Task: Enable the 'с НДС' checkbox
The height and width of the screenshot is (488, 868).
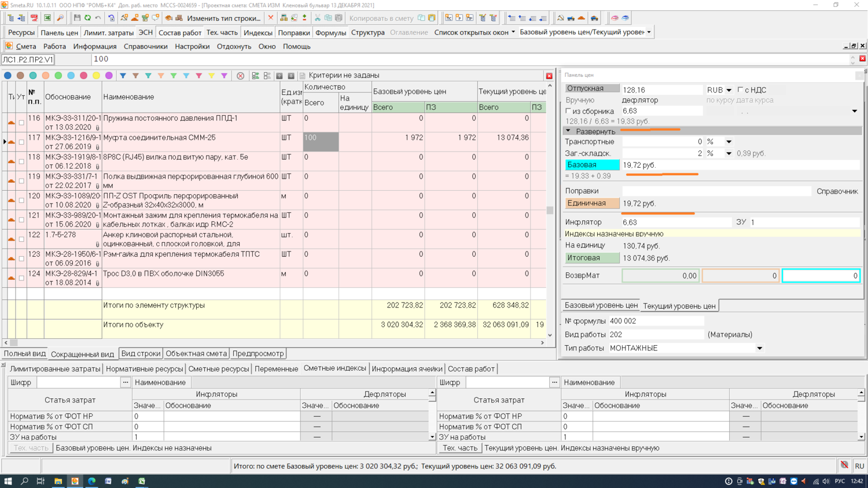Action: click(740, 90)
